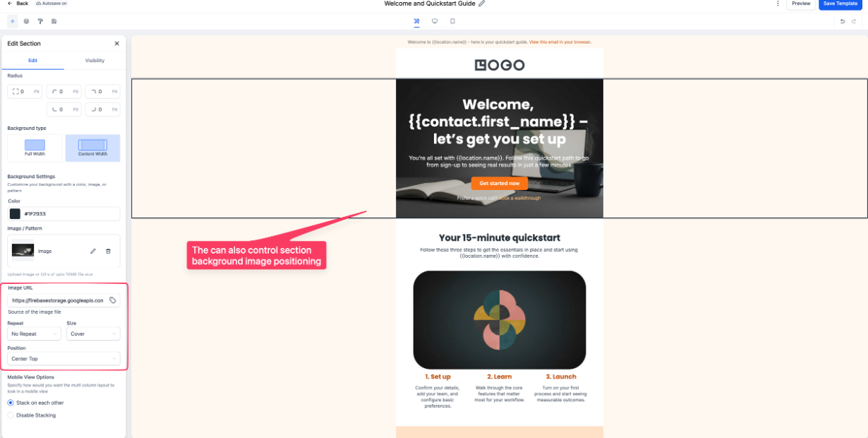Open the layers panel icon
This screenshot has height=438, width=868.
(26, 21)
